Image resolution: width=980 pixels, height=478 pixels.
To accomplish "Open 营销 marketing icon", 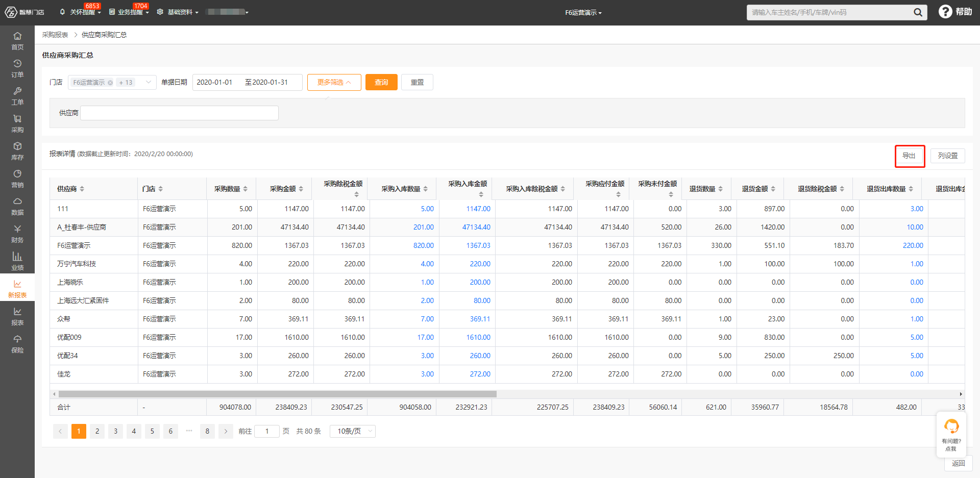I will pyautogui.click(x=17, y=178).
